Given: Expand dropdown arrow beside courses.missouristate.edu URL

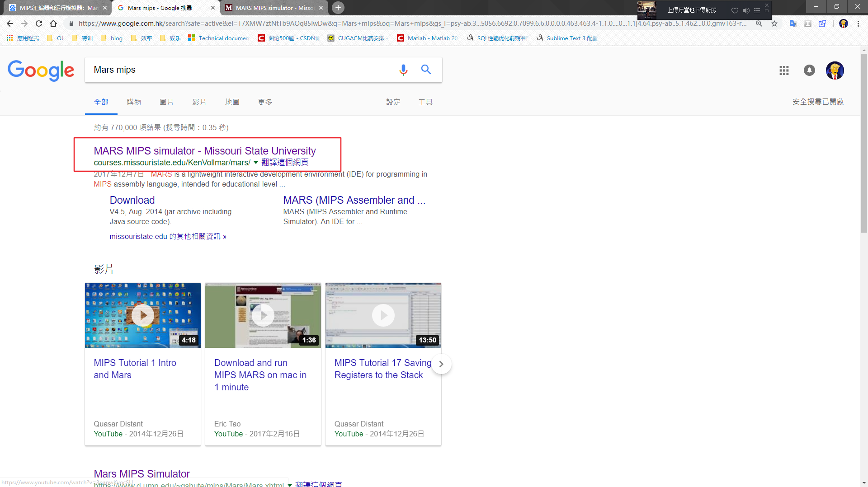Looking at the screenshot, I should point(256,163).
